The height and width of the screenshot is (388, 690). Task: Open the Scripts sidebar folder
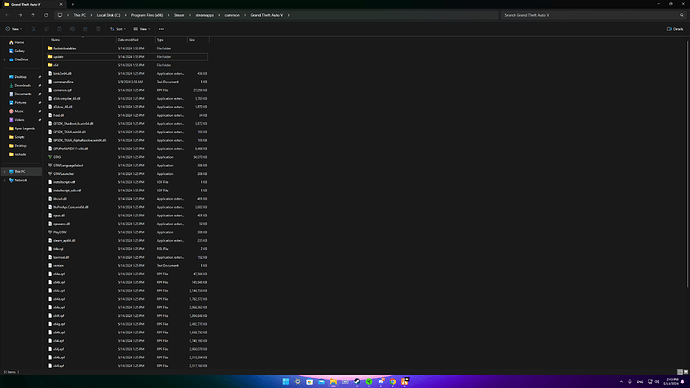pos(17,137)
